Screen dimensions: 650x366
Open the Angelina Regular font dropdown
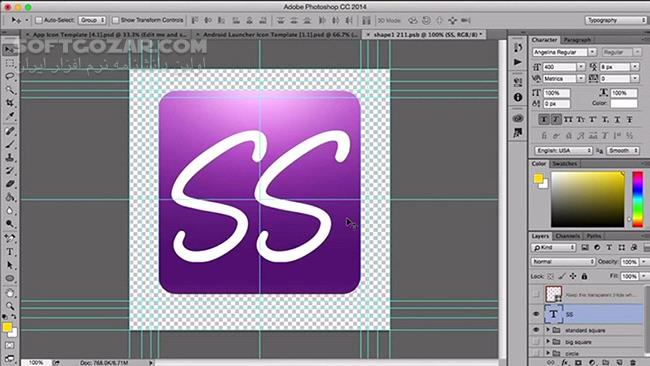564,52
